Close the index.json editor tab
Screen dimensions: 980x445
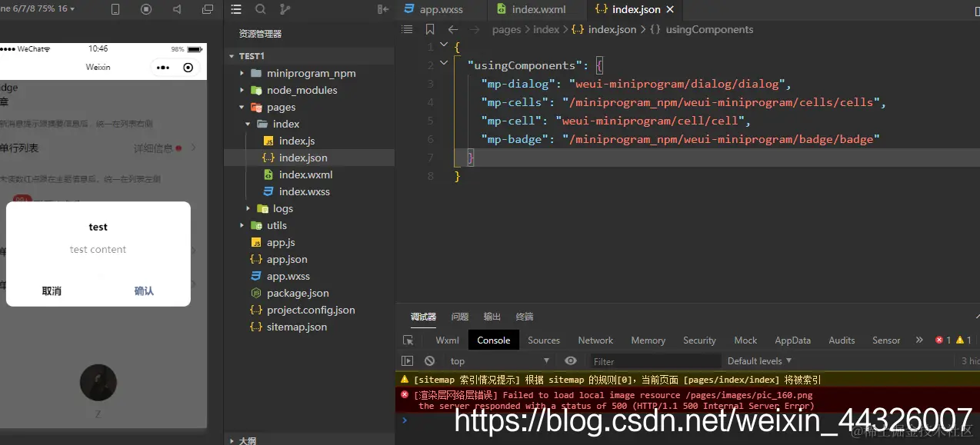click(x=670, y=10)
